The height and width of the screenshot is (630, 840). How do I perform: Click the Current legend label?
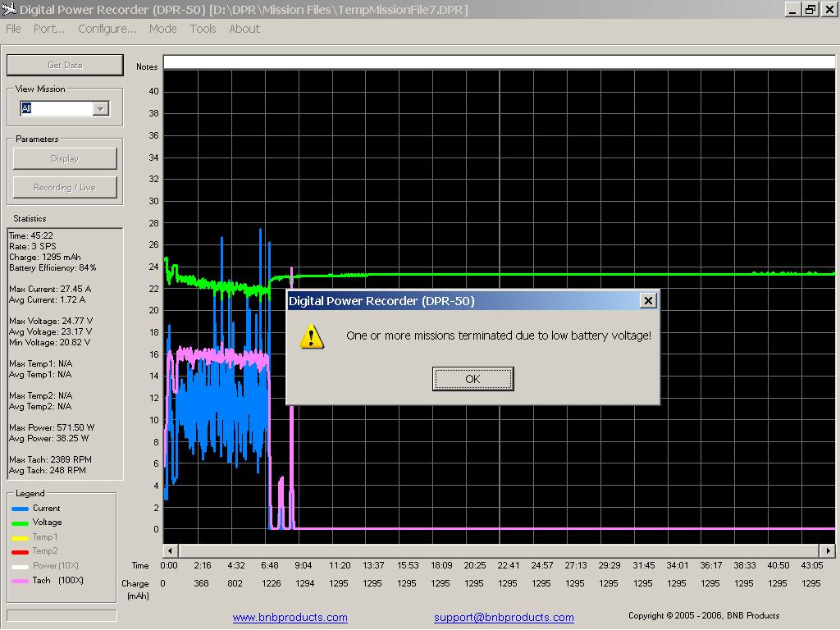(x=46, y=509)
